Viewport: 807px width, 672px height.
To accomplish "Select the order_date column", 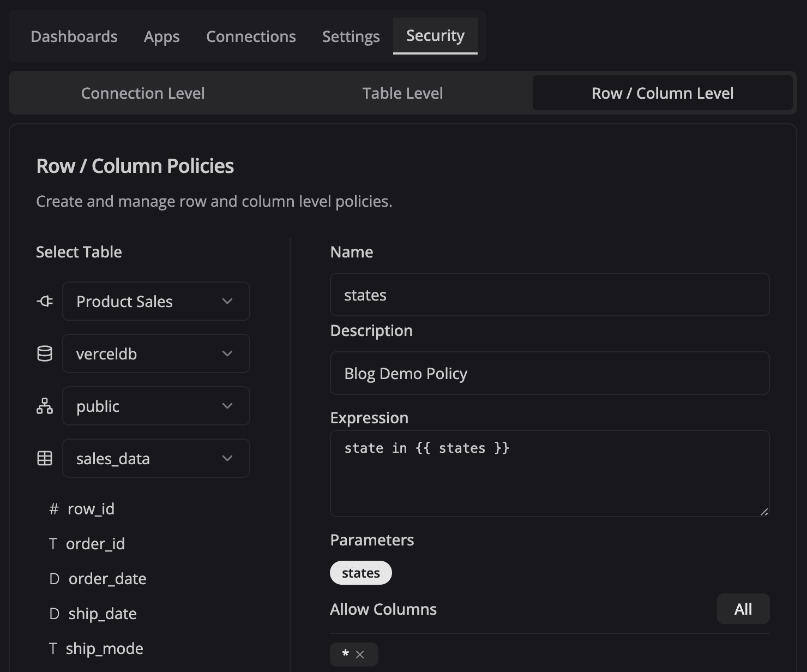I will click(x=107, y=579).
